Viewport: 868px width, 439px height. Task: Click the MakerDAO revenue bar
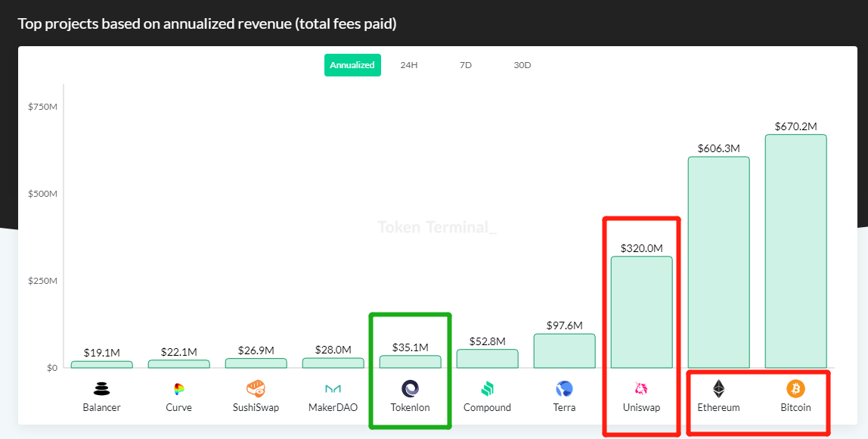click(333, 363)
